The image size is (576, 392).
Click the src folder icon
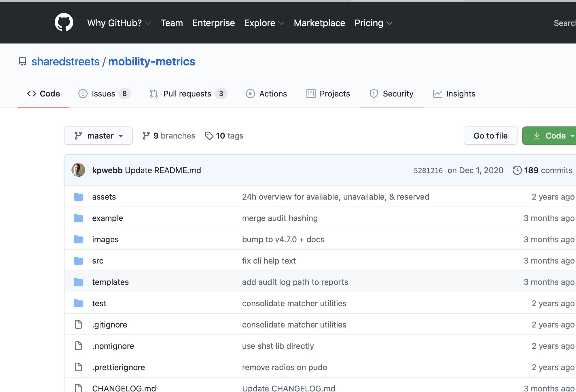coord(78,261)
